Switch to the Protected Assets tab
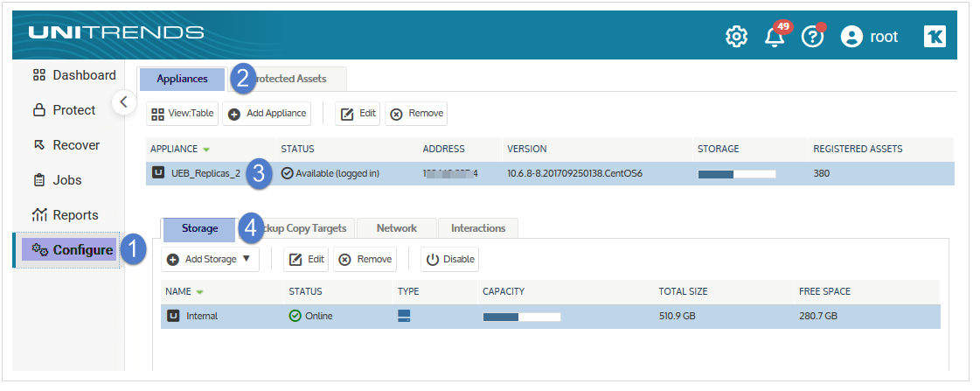The height and width of the screenshot is (391, 980). click(290, 80)
